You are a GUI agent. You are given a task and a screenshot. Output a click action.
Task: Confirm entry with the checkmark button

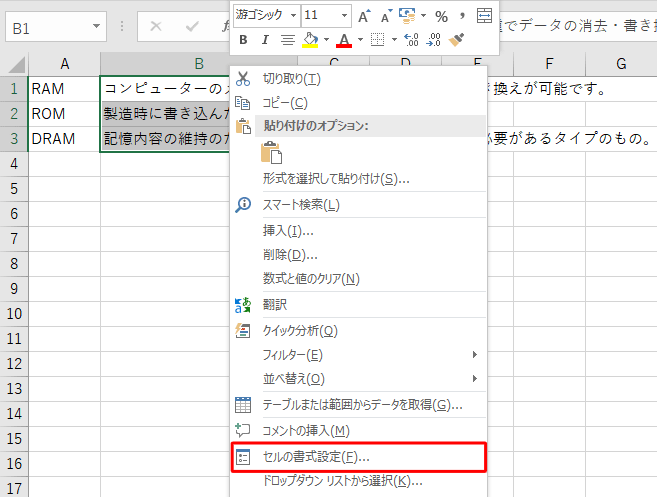tap(192, 27)
